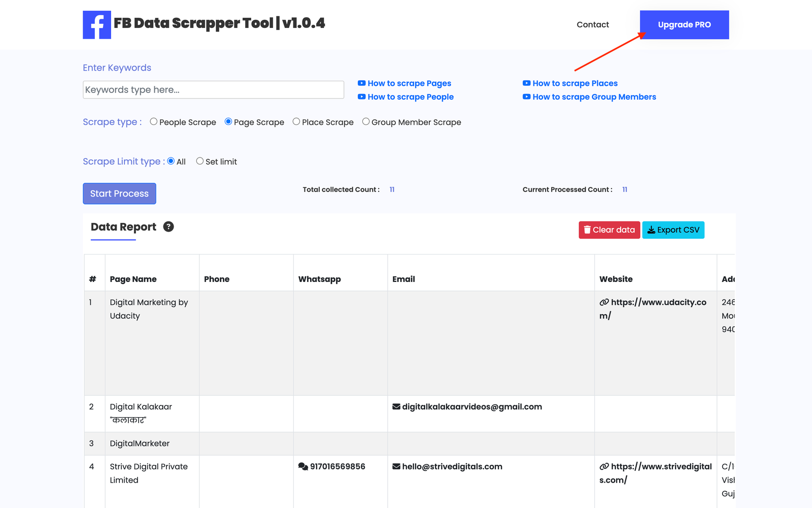Open How to scrape People link
812x508 pixels.
tap(405, 97)
